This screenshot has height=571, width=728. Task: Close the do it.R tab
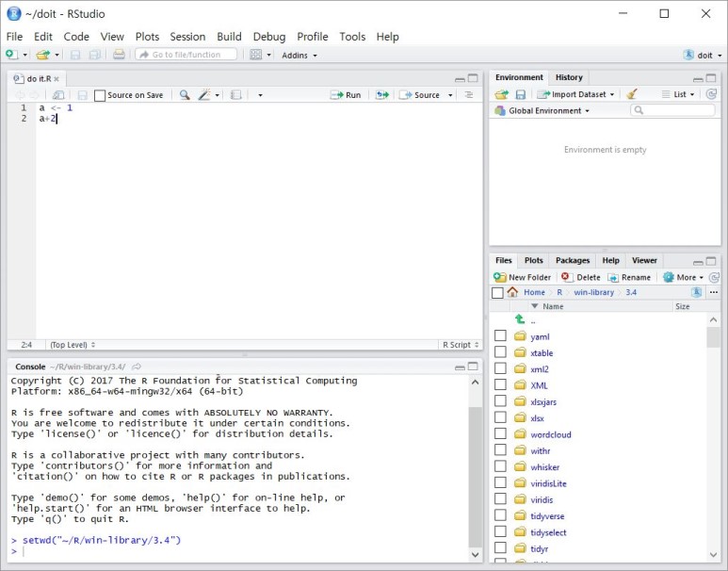57,79
